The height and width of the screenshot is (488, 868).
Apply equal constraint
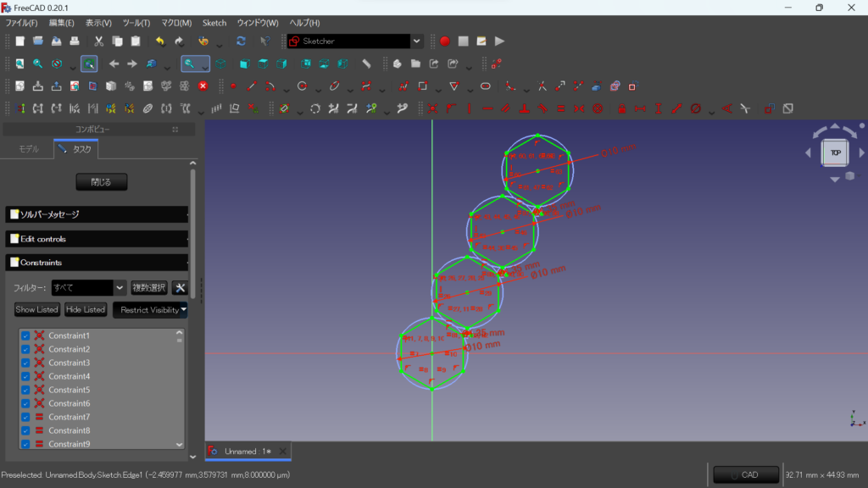pyautogui.click(x=561, y=109)
